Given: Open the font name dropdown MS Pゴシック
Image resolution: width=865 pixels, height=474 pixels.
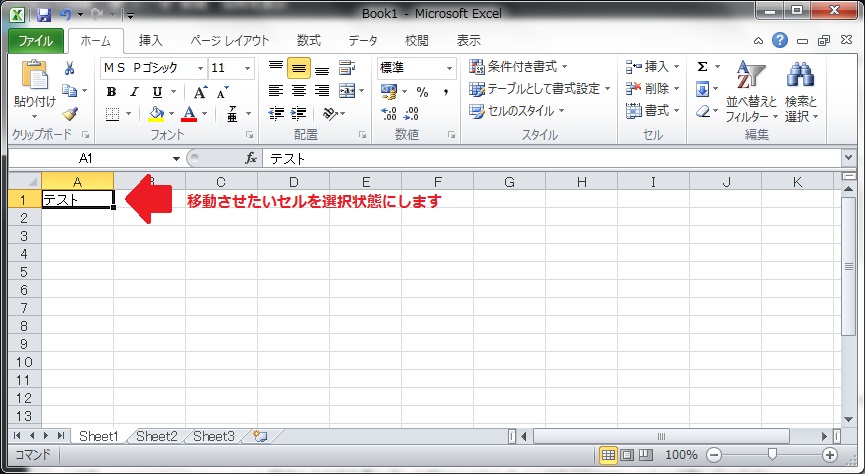Looking at the screenshot, I should coord(200,68).
